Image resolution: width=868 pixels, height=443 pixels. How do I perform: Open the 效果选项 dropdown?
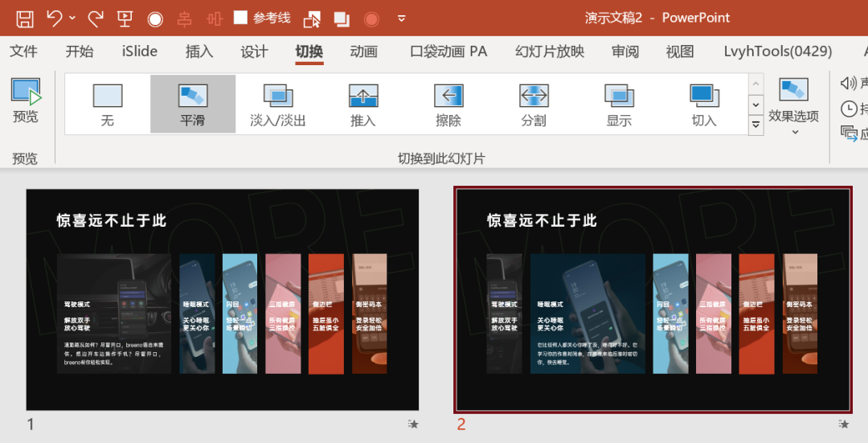(793, 106)
